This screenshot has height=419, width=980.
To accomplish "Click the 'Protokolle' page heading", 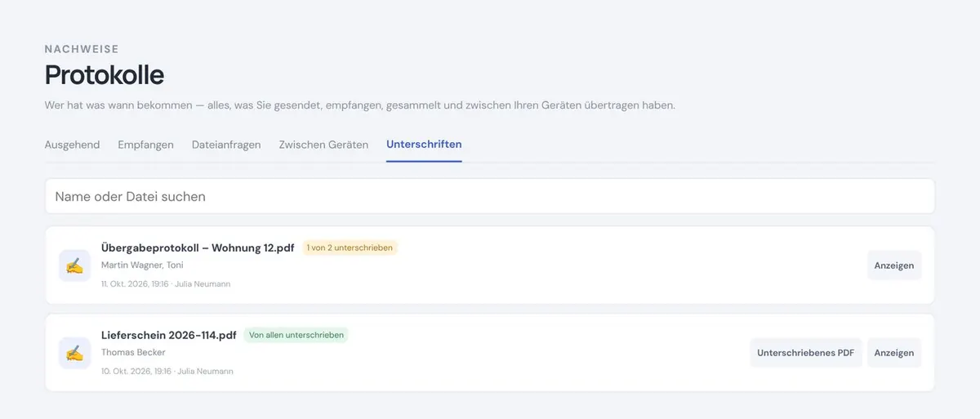I will [105, 75].
